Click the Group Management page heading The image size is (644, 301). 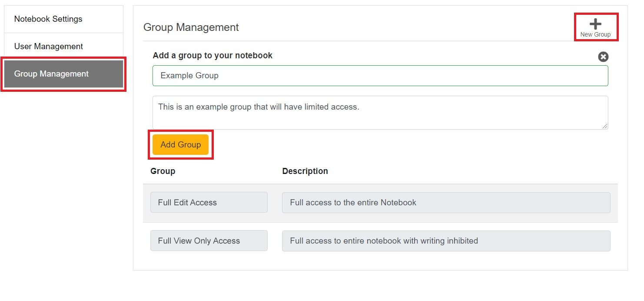(x=191, y=27)
